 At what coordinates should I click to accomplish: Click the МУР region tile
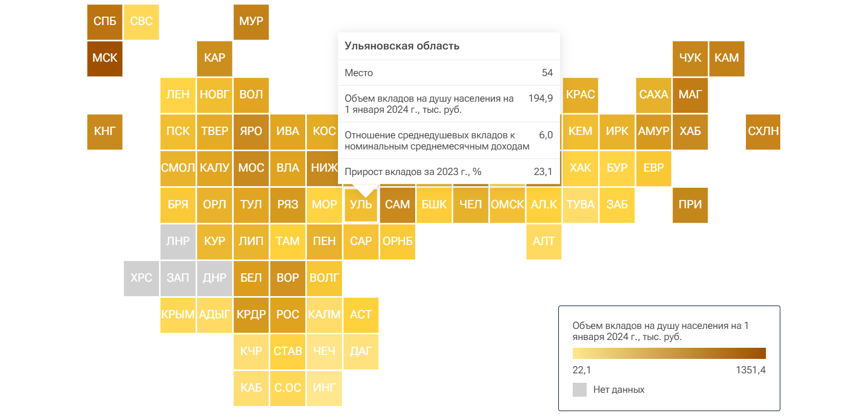(x=251, y=22)
